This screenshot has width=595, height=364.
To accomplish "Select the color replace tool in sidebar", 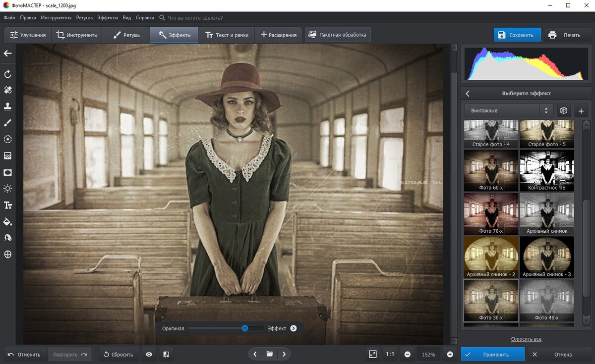I will coord(7,238).
